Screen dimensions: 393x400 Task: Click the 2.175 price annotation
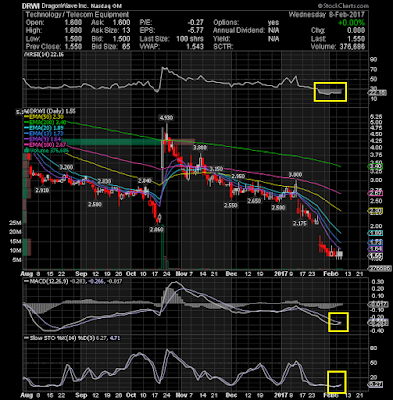tap(300, 223)
